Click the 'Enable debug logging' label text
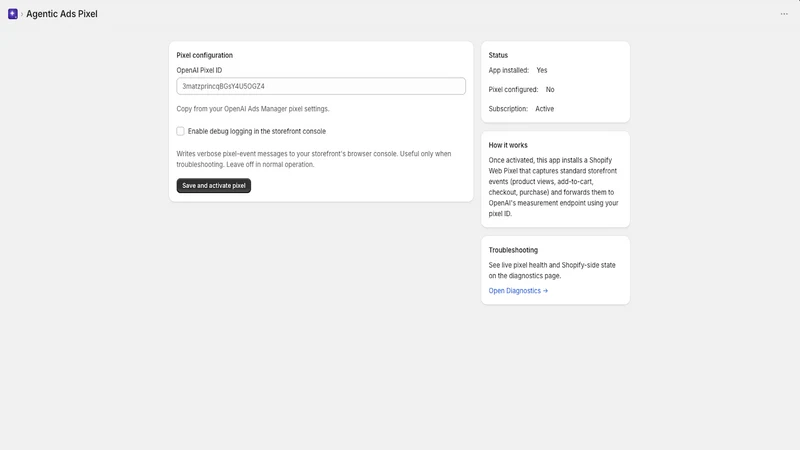The width and height of the screenshot is (800, 450). tap(257, 131)
